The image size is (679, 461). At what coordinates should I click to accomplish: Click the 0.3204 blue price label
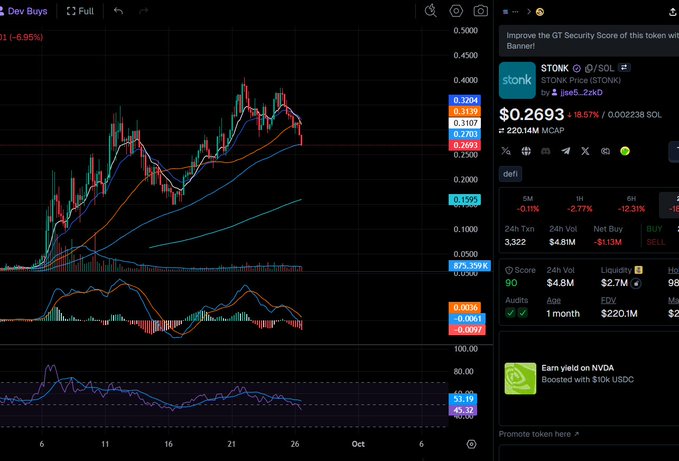tap(465, 100)
